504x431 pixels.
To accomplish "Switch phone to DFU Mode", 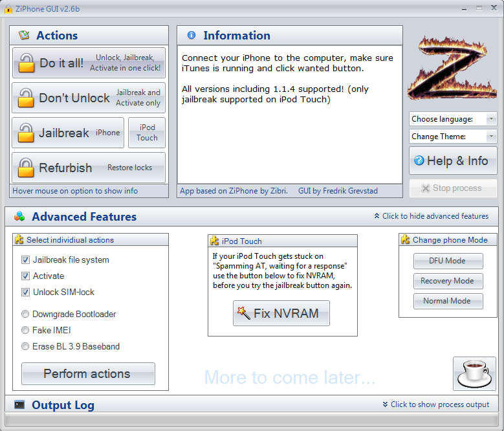I will pos(448,261).
